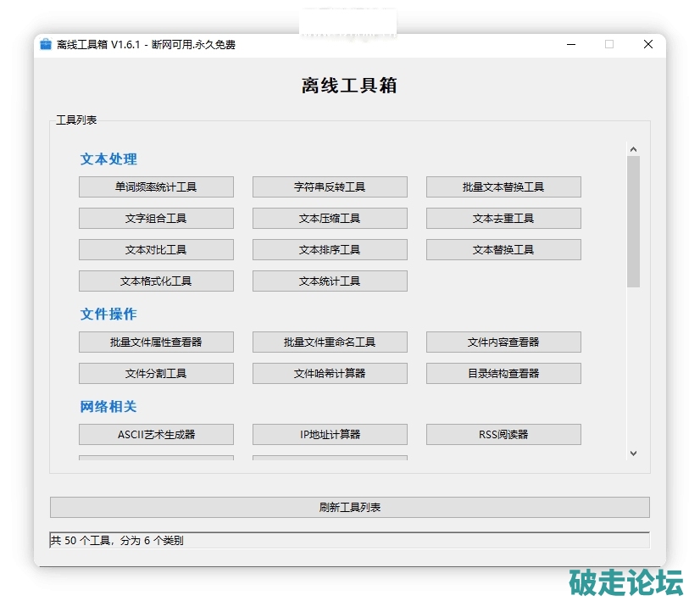
Task: Click the scrollbar down arrow in tool list
Action: coord(633,454)
